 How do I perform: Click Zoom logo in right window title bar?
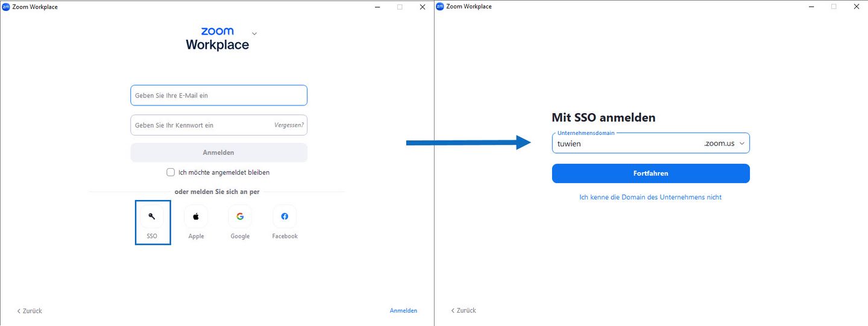[440, 7]
